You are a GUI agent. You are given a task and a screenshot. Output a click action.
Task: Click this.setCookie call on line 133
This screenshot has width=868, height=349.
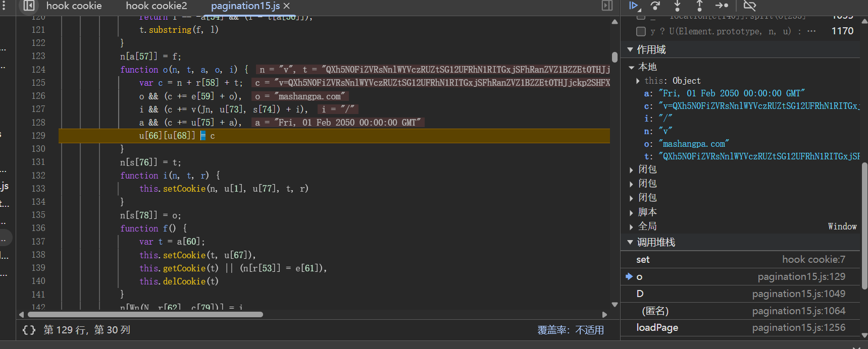[x=224, y=189]
